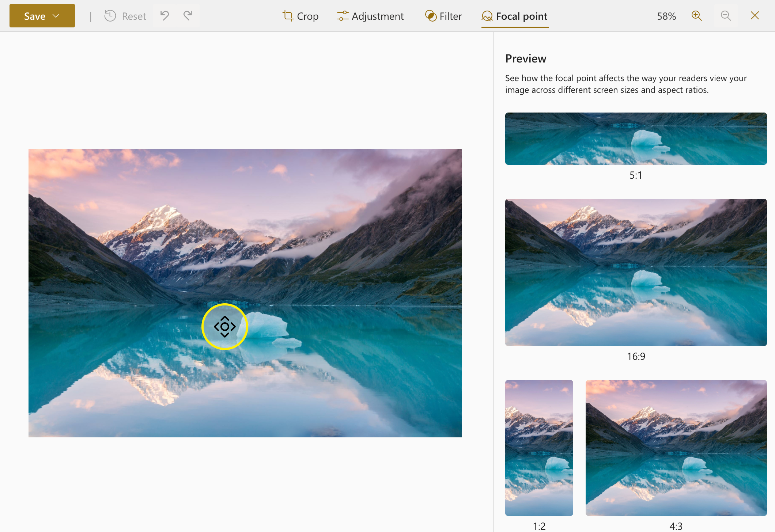Click the zoom in magnifier icon
Viewport: 775px width, 532px height.
pyautogui.click(x=698, y=16)
